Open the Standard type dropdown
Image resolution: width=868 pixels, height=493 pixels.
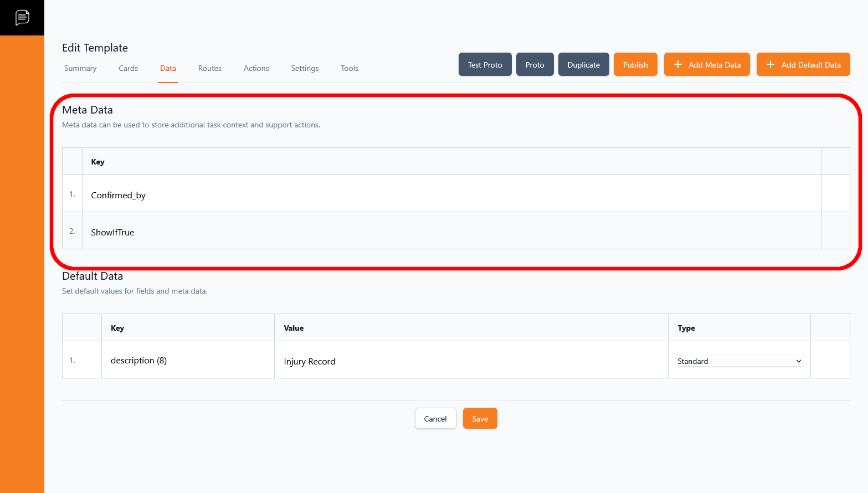point(739,361)
